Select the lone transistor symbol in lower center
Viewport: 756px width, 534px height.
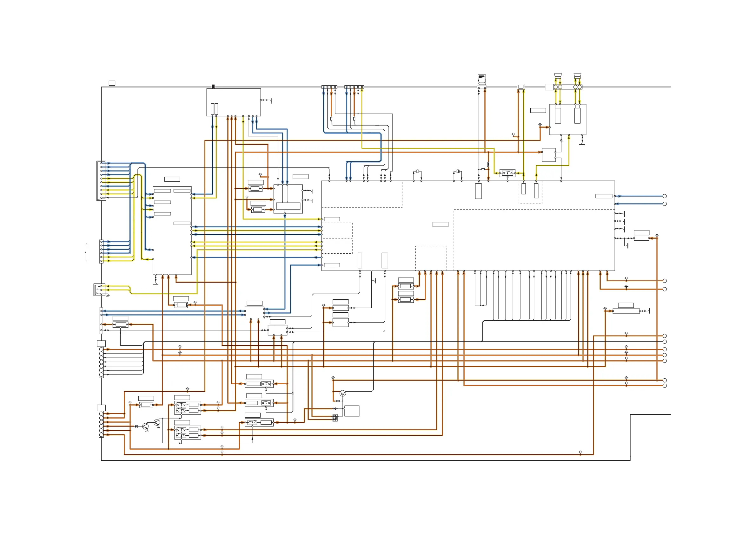click(x=343, y=394)
